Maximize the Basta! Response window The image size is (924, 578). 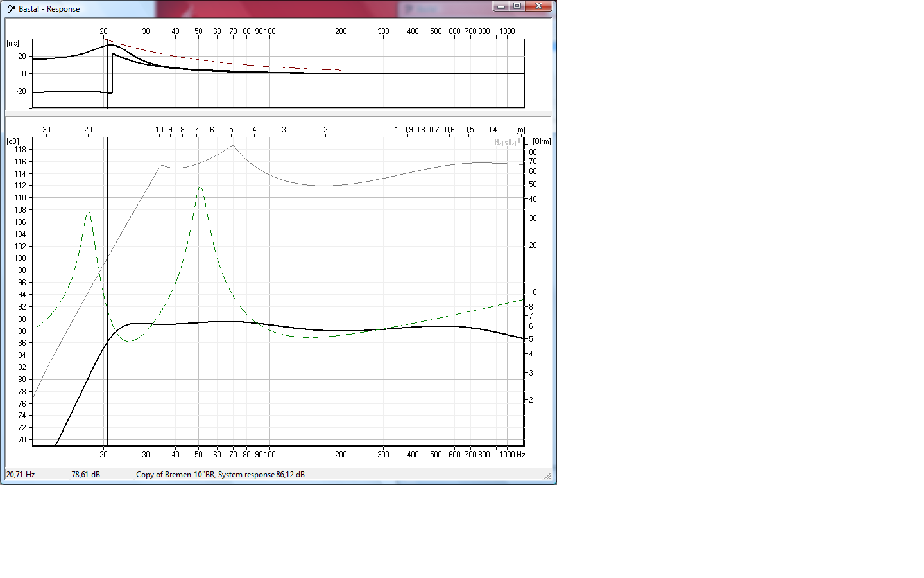tap(517, 6)
